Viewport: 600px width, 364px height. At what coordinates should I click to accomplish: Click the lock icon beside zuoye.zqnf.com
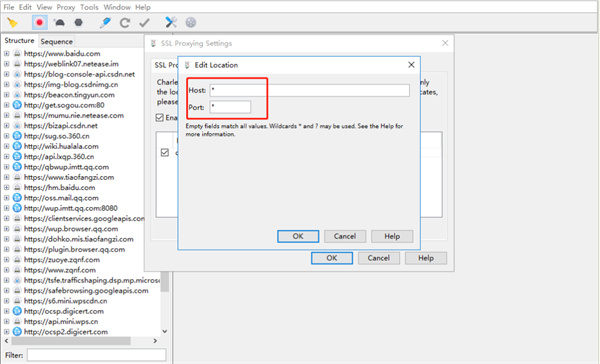click(17, 260)
